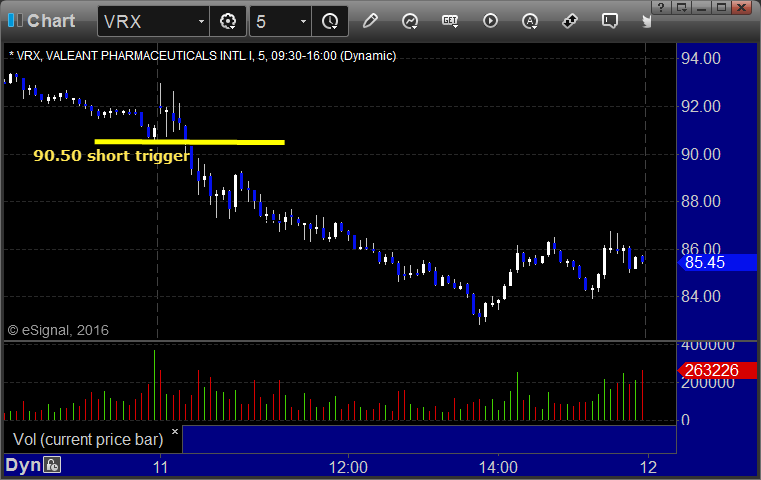Click the 88.00 price axis label
The width and height of the screenshot is (761, 480).
coord(701,201)
